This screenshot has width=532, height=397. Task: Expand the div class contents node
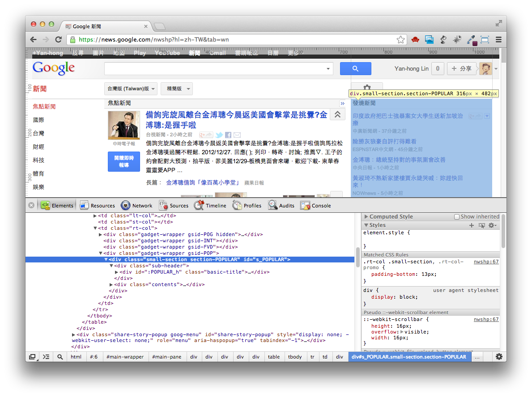111,285
